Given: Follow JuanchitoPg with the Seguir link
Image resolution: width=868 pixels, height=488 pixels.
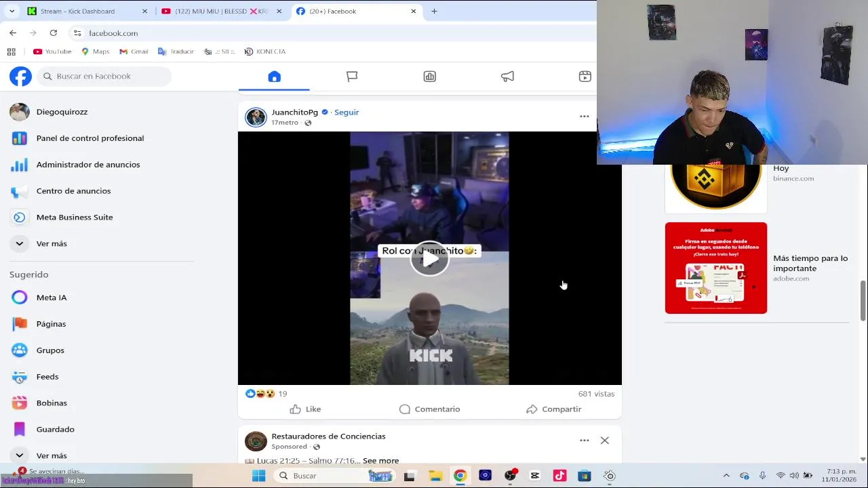Looking at the screenshot, I should coord(347,113).
